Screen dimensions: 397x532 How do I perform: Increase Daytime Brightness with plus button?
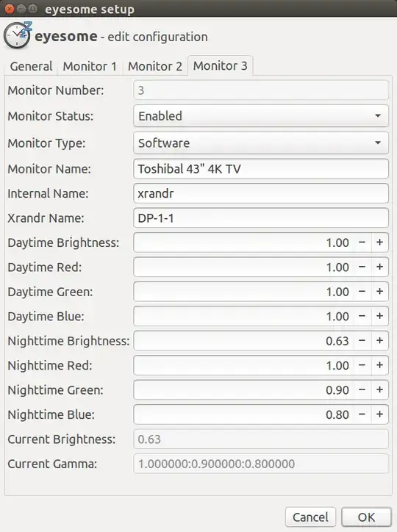click(379, 242)
